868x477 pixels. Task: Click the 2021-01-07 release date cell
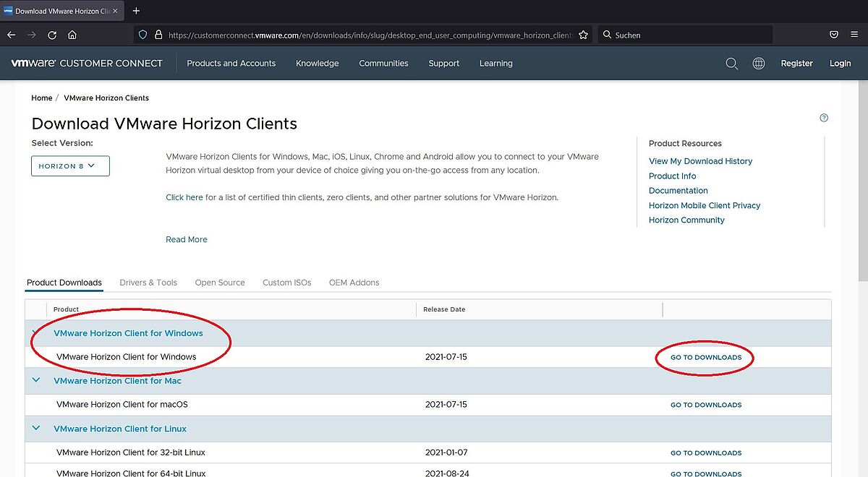tap(446, 452)
